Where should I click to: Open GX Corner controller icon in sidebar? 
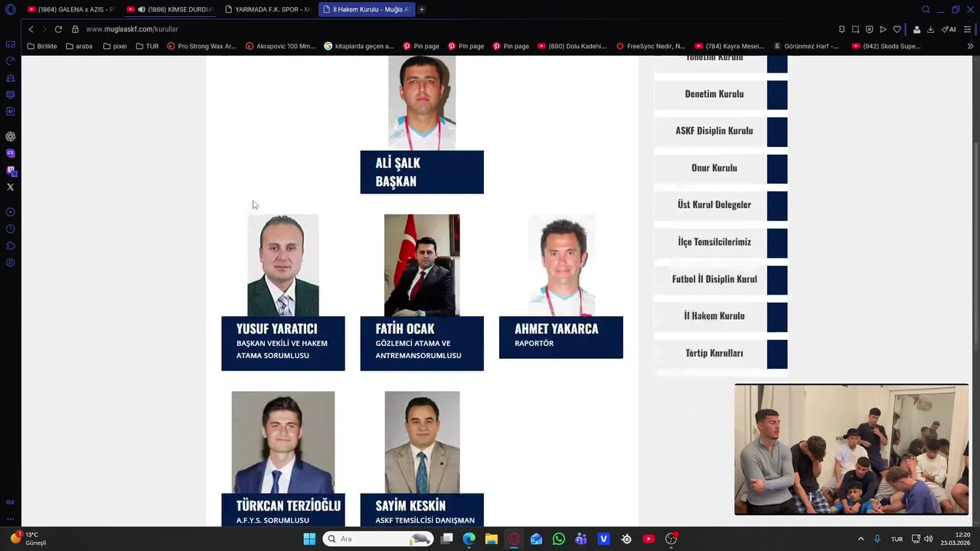pyautogui.click(x=10, y=44)
